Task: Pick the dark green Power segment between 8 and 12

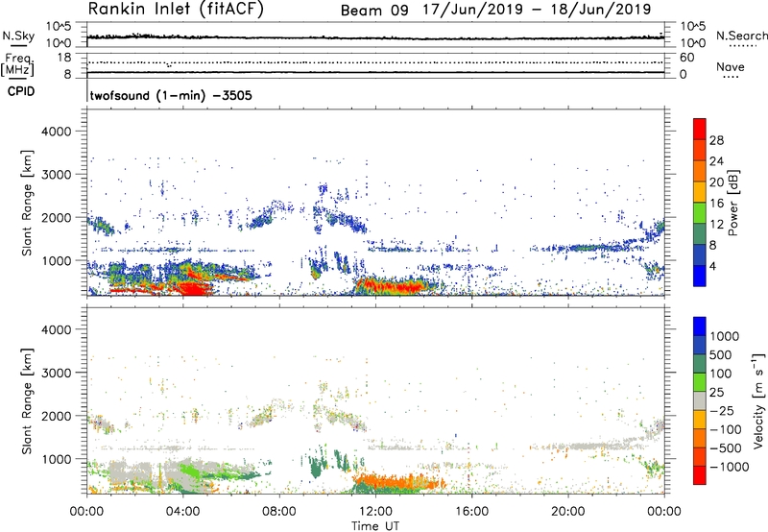Action: pyautogui.click(x=700, y=234)
